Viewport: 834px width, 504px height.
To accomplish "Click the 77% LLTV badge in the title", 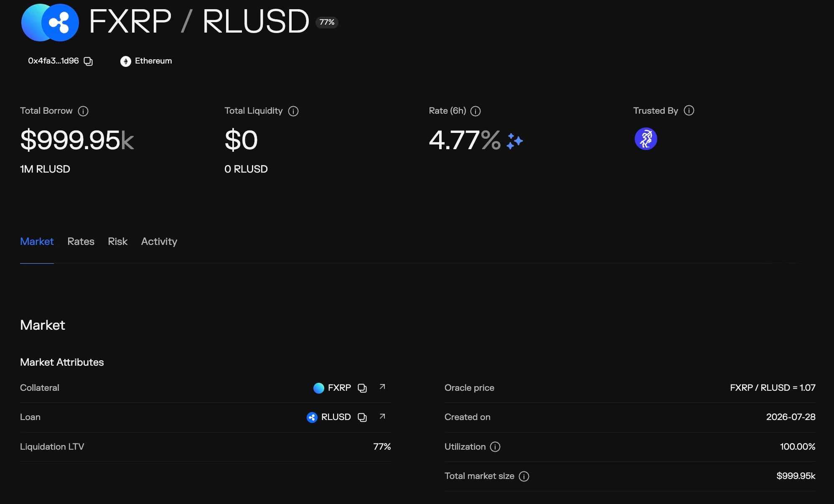I will pyautogui.click(x=327, y=22).
